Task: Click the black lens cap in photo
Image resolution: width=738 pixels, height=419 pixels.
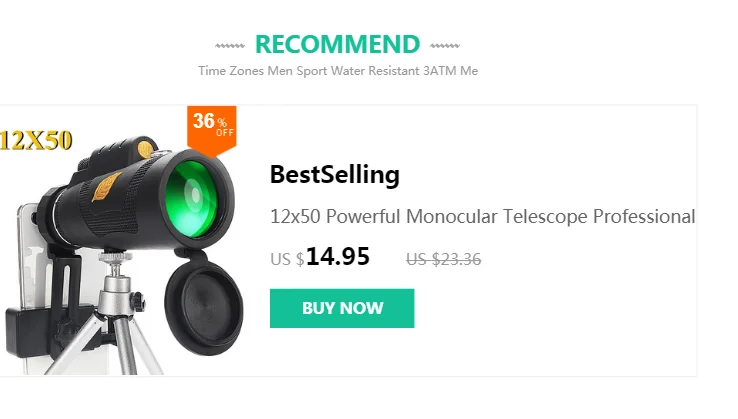Action: pos(204,305)
